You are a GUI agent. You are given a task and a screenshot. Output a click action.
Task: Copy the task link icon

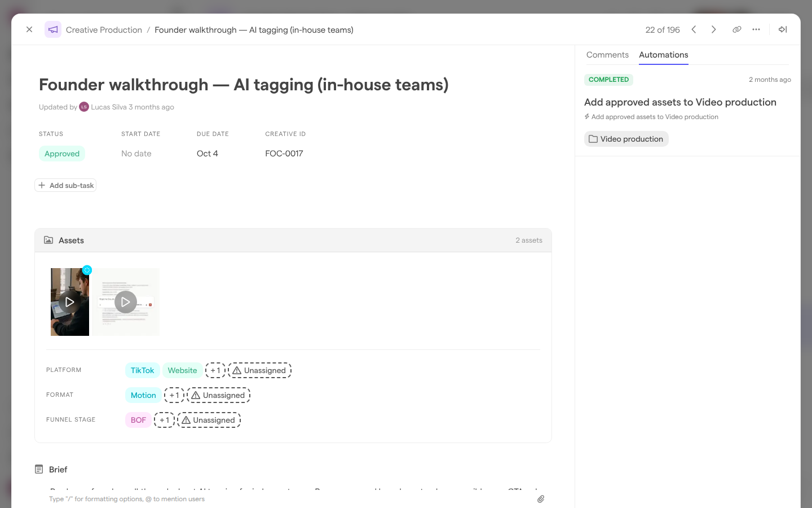pos(737,29)
